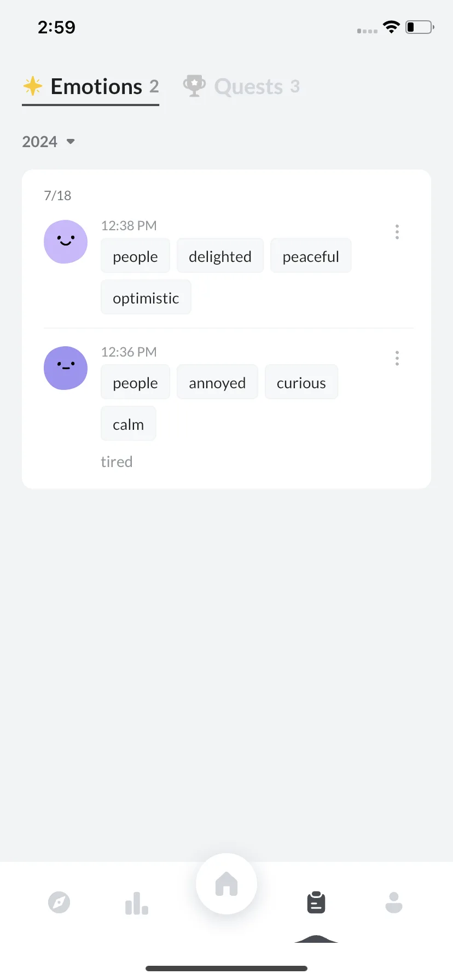Click the optimistic tag
Screen dimensions: 453x980
click(x=146, y=297)
